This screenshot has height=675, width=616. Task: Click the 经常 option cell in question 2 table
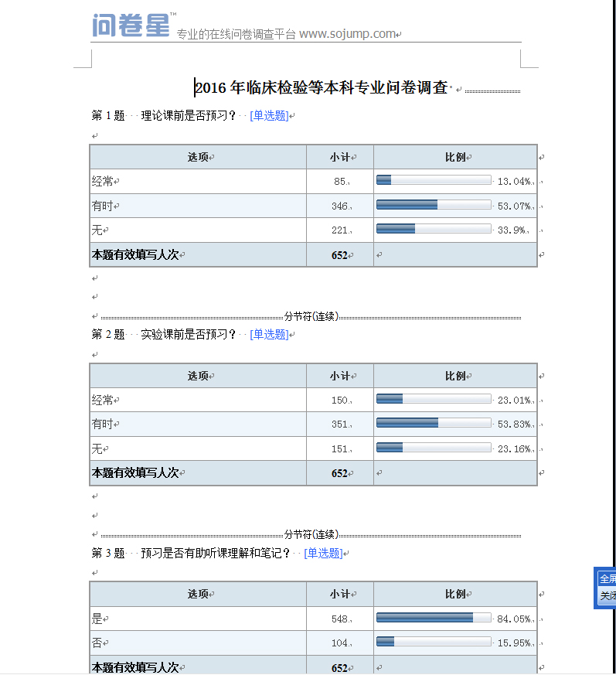(x=198, y=400)
